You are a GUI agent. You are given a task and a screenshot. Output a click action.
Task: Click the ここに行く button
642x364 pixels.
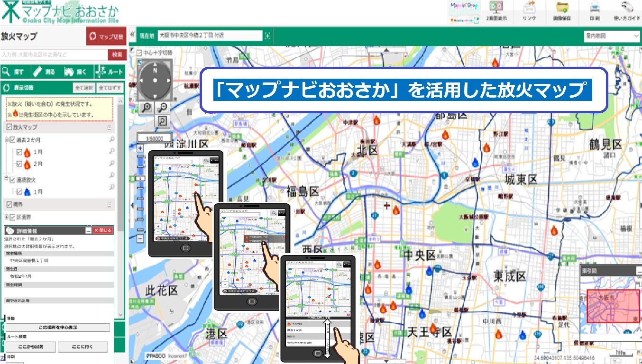[x=83, y=346]
